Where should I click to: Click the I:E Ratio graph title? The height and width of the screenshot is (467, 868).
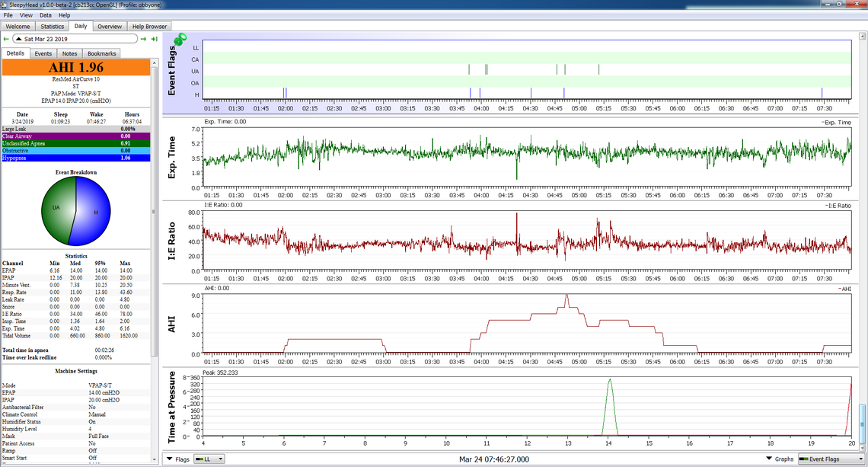pyautogui.click(x=171, y=241)
